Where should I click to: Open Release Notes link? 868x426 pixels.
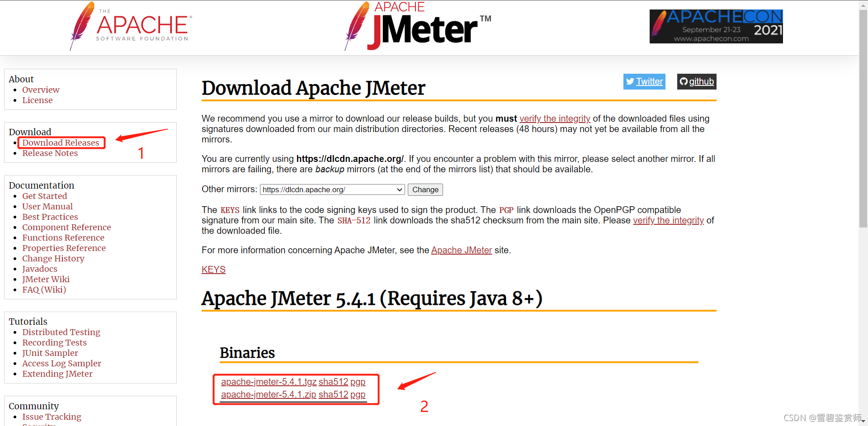point(50,153)
